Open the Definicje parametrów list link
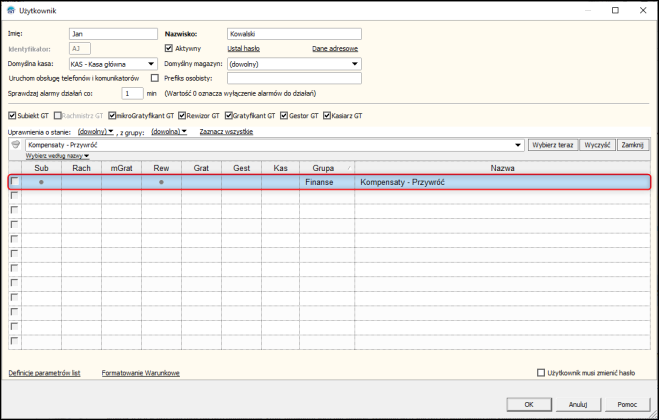This screenshot has height=420, width=659. [44, 373]
